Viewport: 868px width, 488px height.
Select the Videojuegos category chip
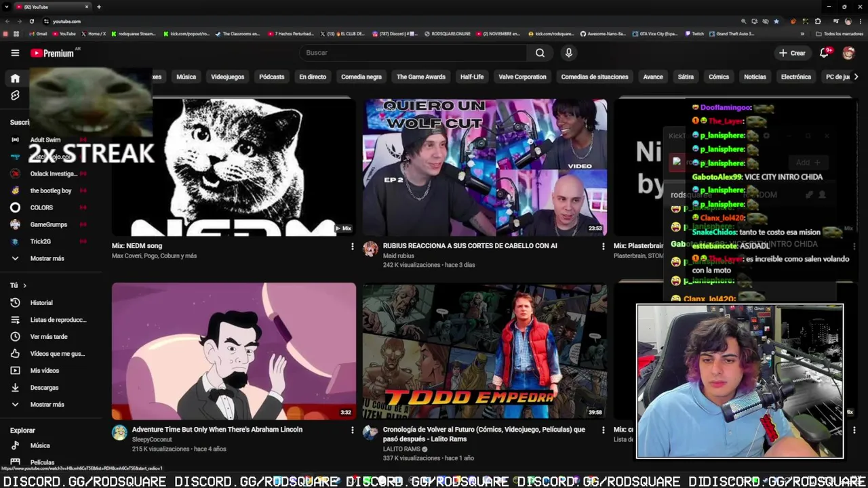[x=227, y=77]
